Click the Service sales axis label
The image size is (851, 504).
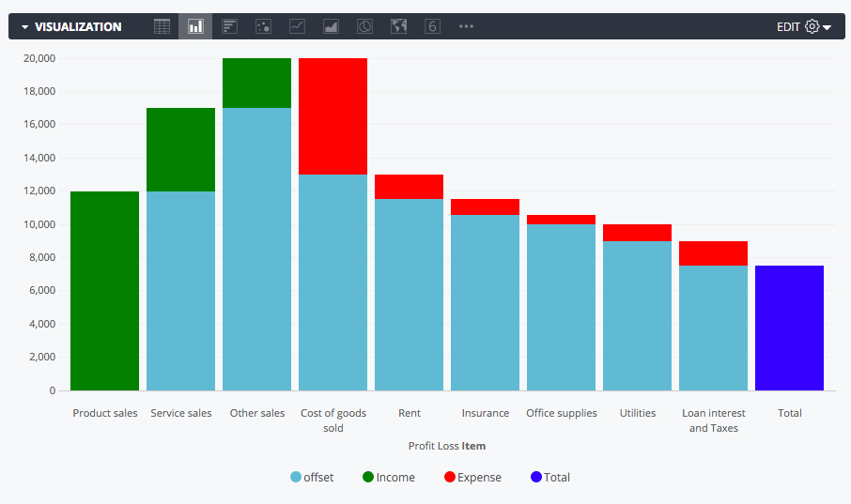tap(180, 413)
